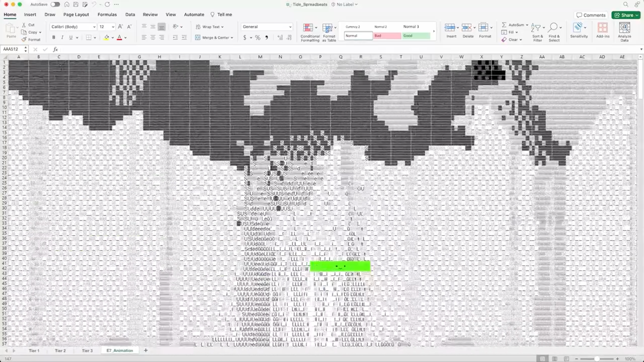Click the AutoSum sigma icon

click(x=504, y=25)
